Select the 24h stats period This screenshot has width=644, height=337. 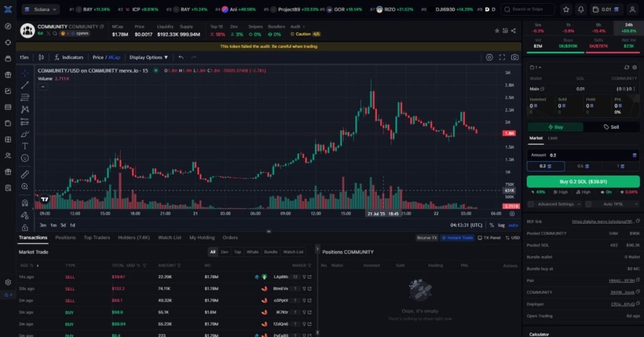629,28
